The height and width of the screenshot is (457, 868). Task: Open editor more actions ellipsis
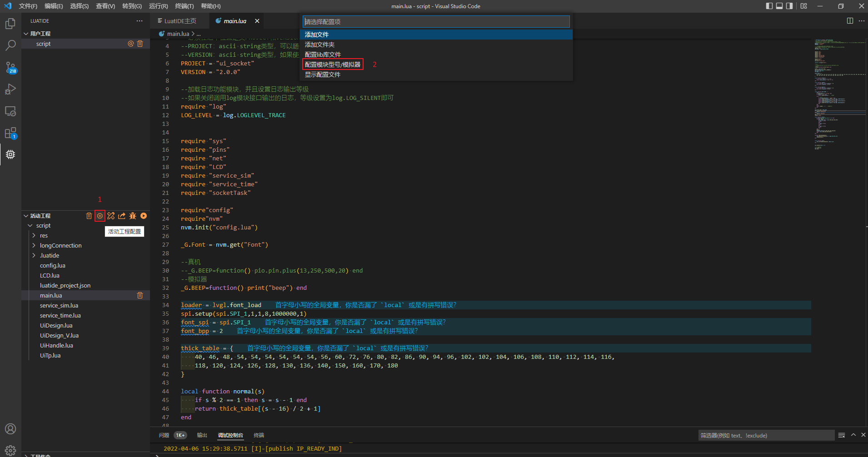pos(862,21)
